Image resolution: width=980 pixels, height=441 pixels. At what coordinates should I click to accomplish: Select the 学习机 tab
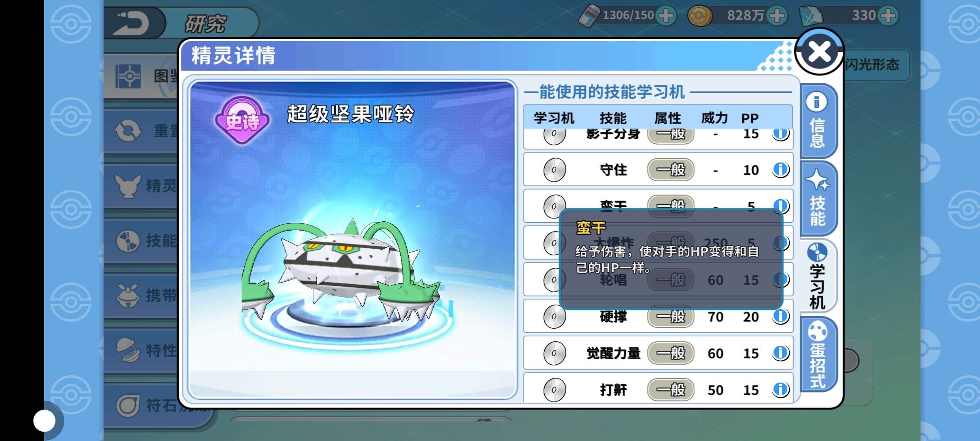coord(818,276)
